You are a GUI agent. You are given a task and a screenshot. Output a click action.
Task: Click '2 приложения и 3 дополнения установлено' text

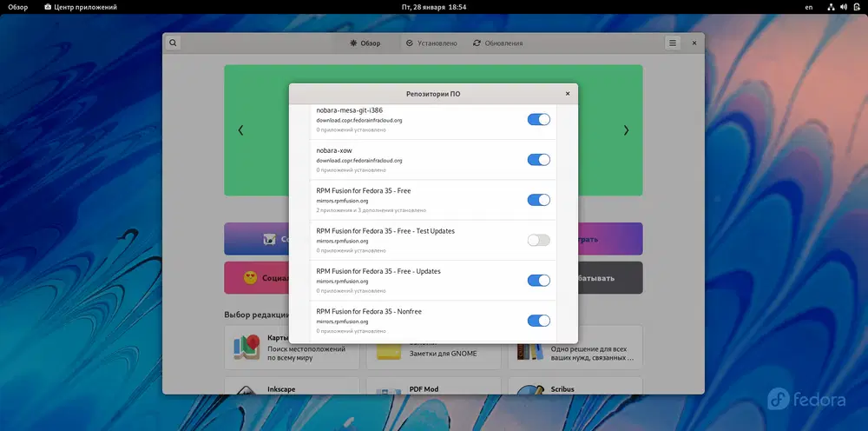coord(371,210)
